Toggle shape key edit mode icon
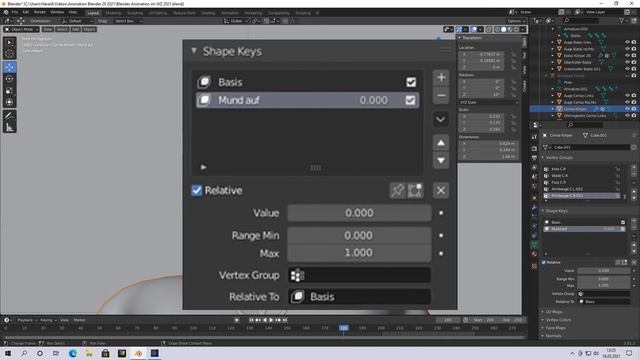This screenshot has width=640, height=360. point(415,191)
